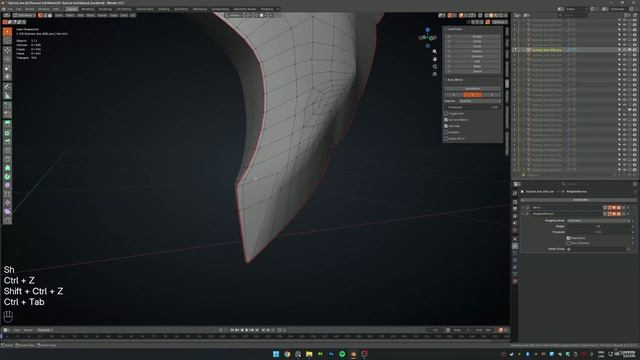Open the Render properties tab
Viewport: 640px width, 360px height.
coord(515,202)
